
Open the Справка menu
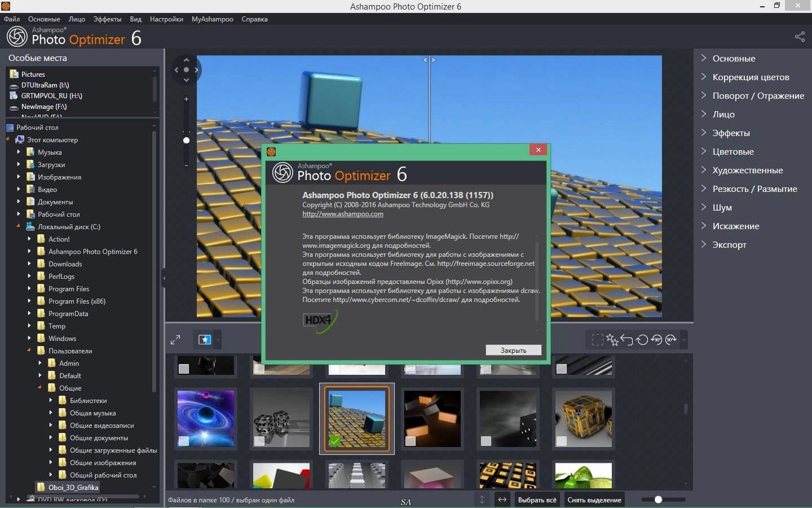pos(254,19)
